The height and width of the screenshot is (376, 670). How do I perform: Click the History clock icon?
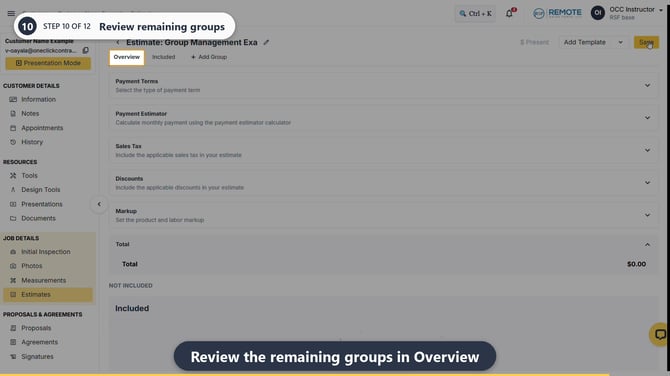click(13, 142)
